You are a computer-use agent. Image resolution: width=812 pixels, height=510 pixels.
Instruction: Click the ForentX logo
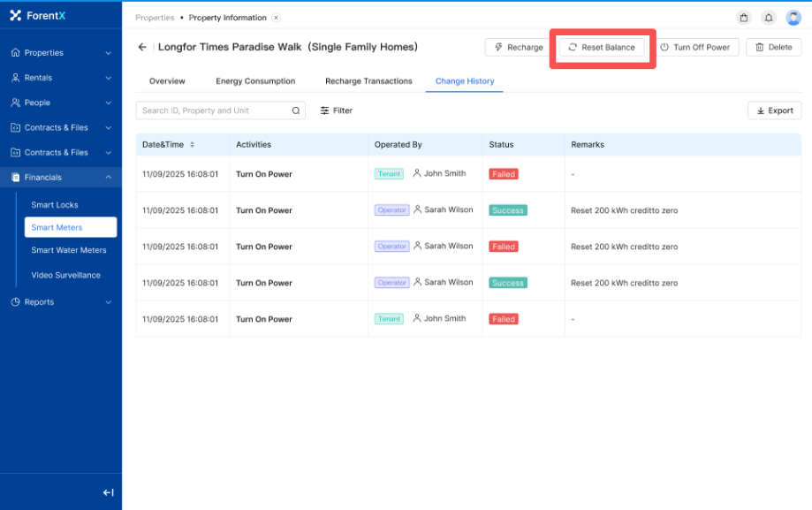pyautogui.click(x=40, y=15)
